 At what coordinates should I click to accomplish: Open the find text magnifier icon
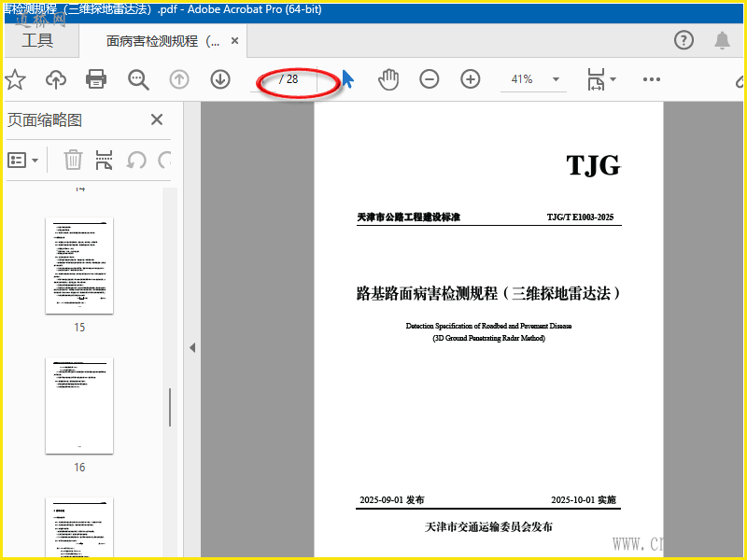pyautogui.click(x=138, y=79)
